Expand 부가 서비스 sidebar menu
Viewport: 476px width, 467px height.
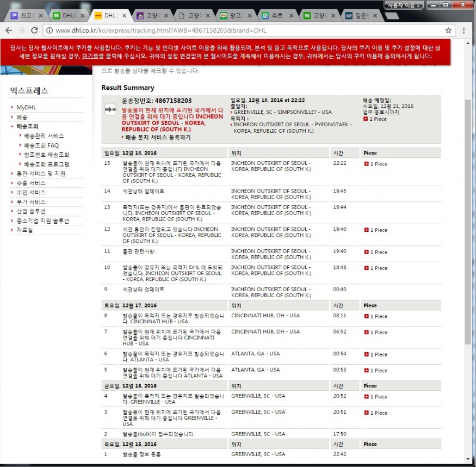[31, 202]
